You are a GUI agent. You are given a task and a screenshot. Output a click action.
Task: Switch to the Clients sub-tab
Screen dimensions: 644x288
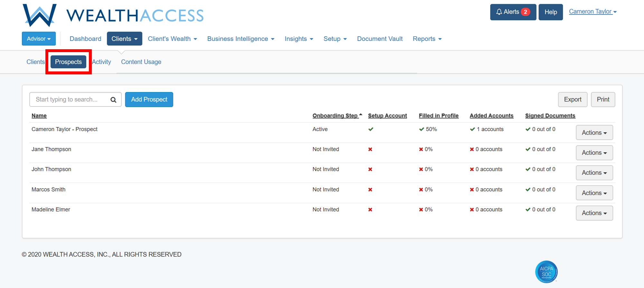pyautogui.click(x=35, y=62)
